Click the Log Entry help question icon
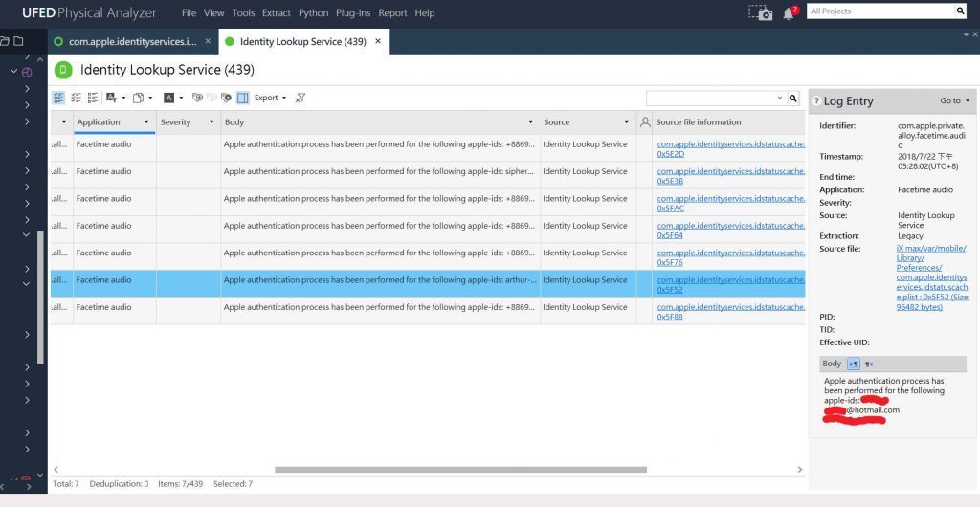 (815, 101)
